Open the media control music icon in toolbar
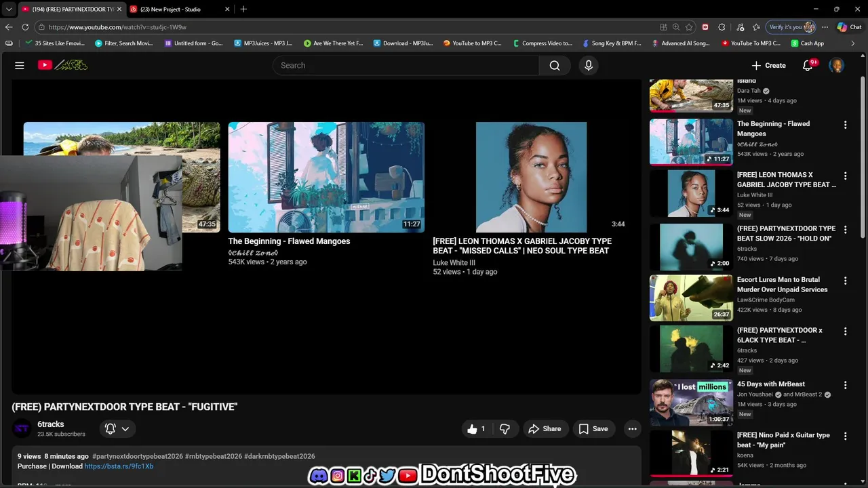 coord(739,27)
